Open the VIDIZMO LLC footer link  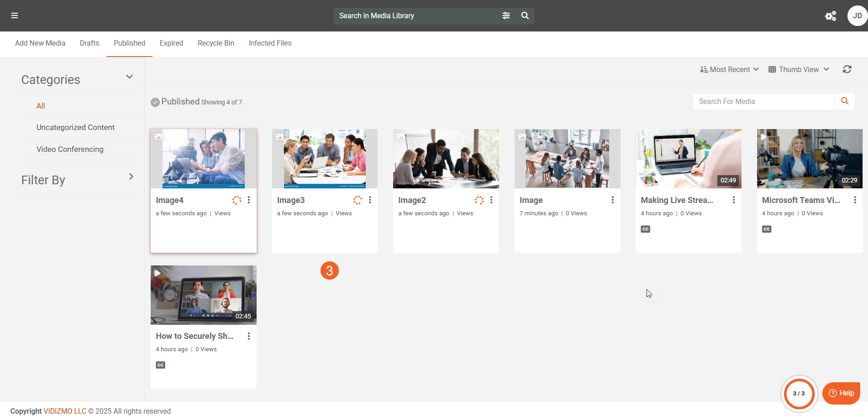65,411
